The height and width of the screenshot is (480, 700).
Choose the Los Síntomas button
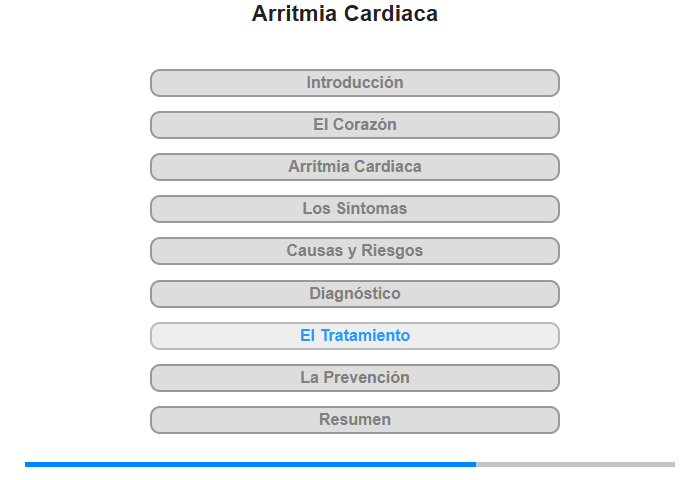[x=355, y=209]
